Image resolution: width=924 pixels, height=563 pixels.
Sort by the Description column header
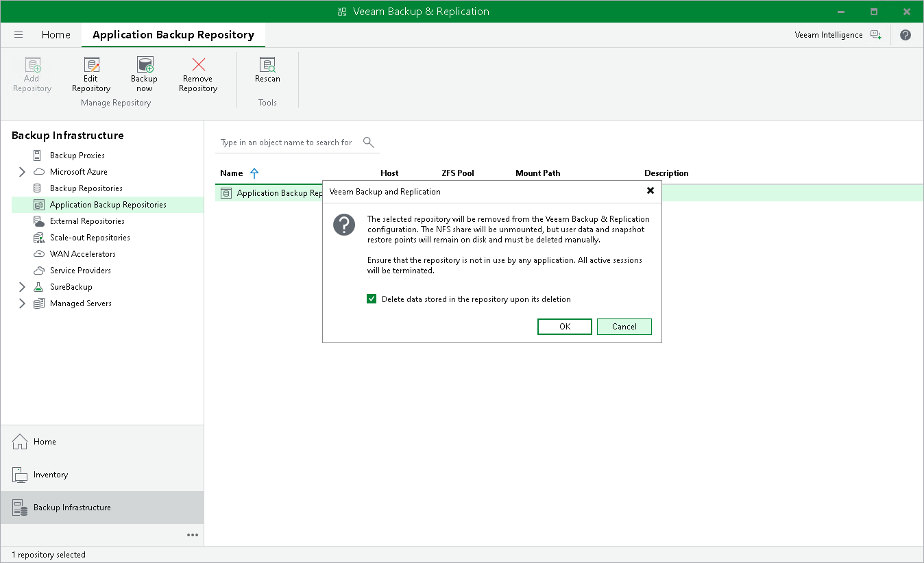666,173
